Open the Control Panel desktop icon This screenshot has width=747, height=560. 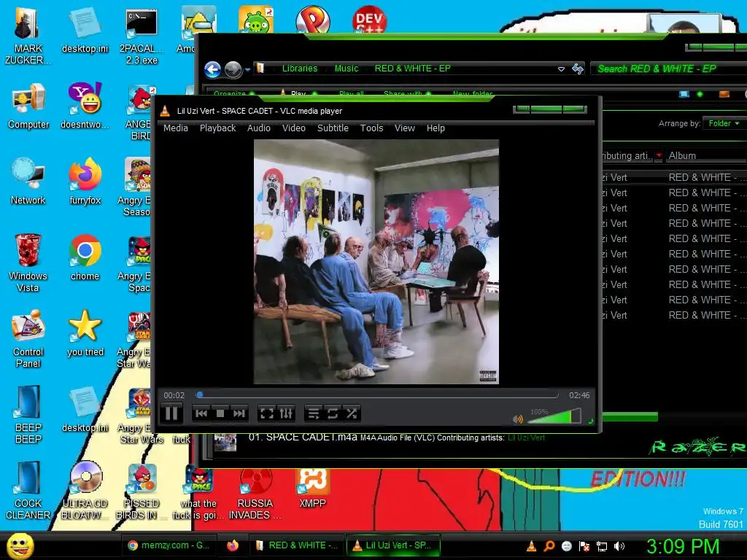coord(28,339)
